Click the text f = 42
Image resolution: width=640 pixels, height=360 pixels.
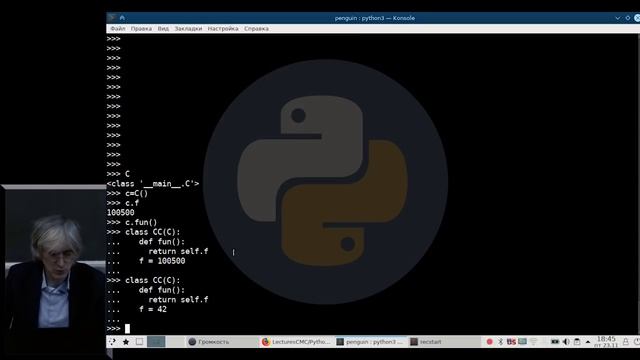tap(153, 309)
